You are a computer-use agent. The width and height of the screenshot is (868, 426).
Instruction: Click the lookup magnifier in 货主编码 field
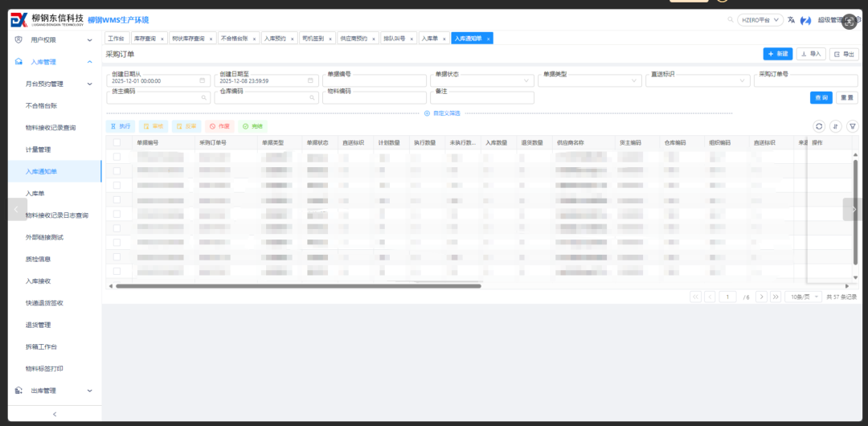click(x=203, y=97)
